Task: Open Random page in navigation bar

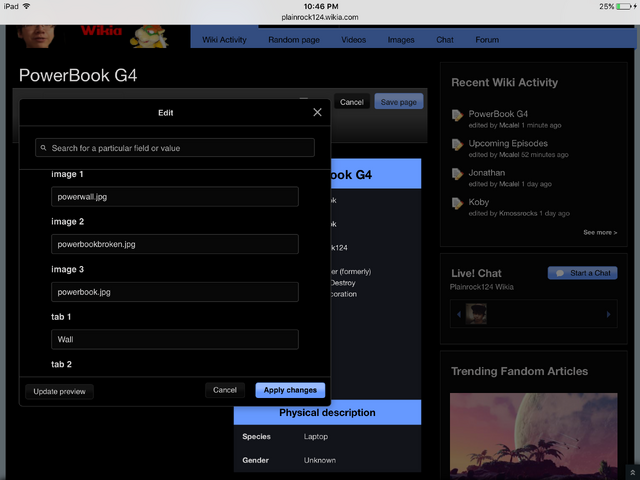Action: [294, 40]
